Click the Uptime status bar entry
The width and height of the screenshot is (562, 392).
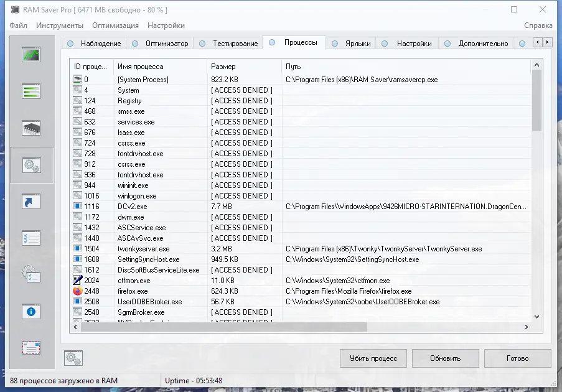pyautogui.click(x=194, y=381)
